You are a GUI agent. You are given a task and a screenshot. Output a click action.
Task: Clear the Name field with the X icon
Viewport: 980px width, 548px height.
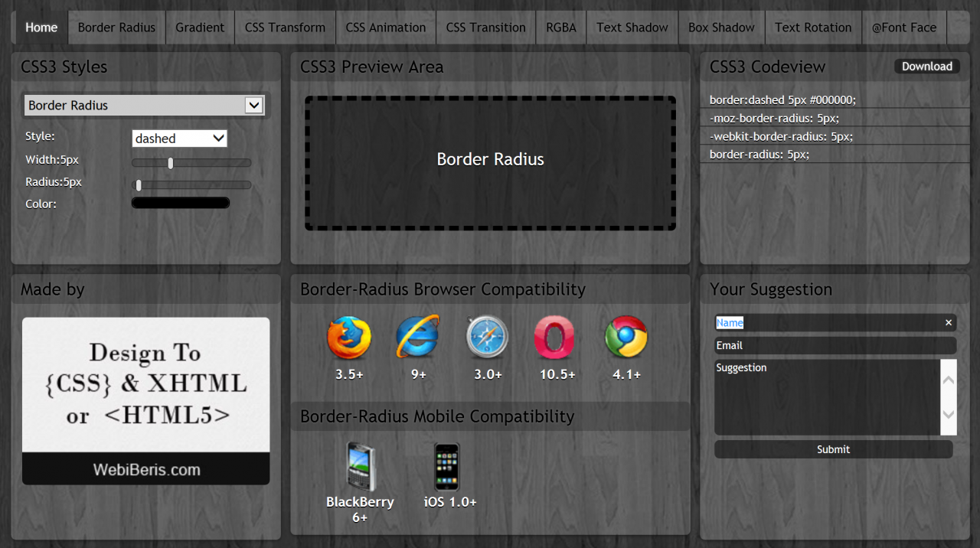coord(949,323)
